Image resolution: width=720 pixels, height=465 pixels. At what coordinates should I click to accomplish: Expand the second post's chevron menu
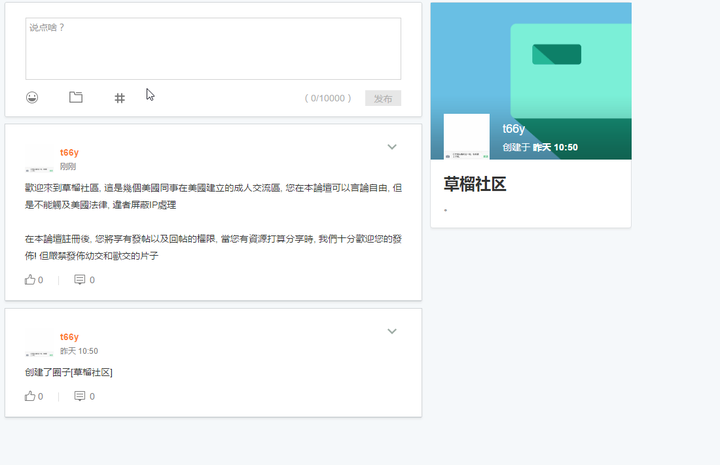coord(392,331)
